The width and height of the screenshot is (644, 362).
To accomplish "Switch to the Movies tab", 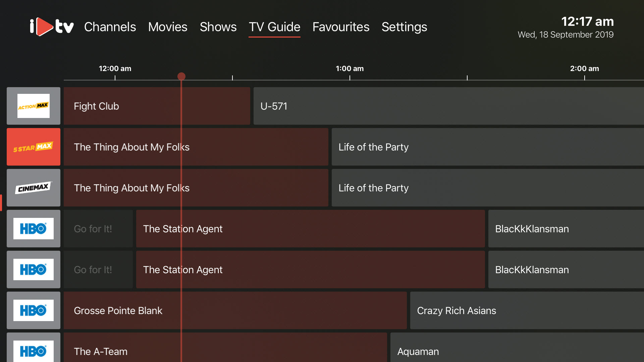I will (x=168, y=27).
